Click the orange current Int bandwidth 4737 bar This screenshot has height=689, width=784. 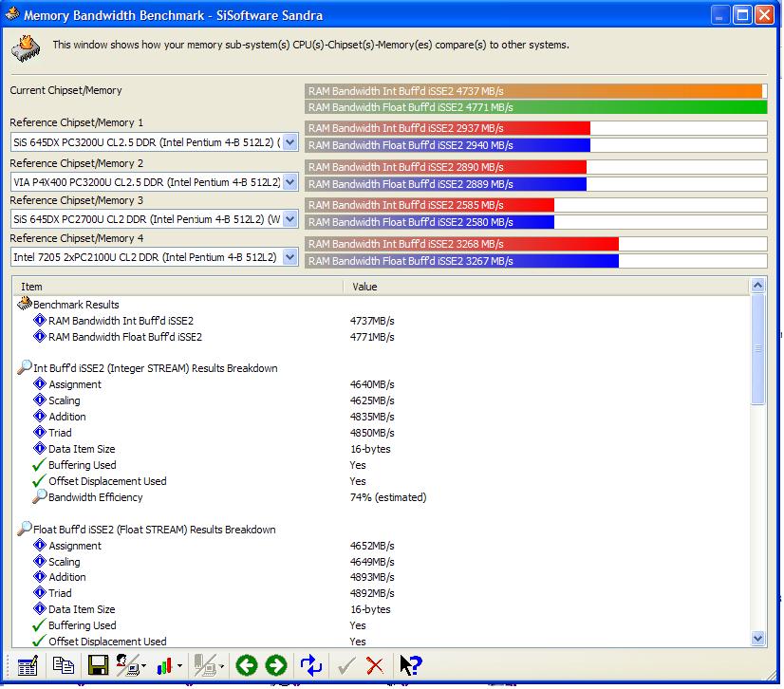point(535,91)
